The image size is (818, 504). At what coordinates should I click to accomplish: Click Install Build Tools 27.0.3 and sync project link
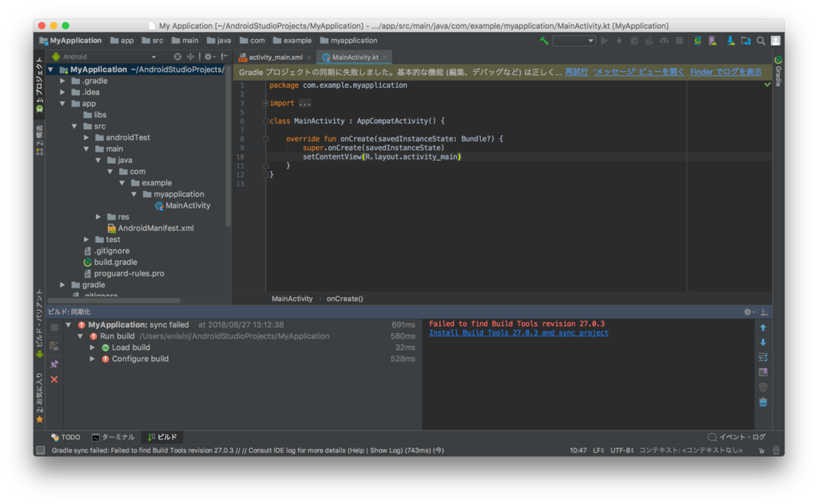click(518, 333)
